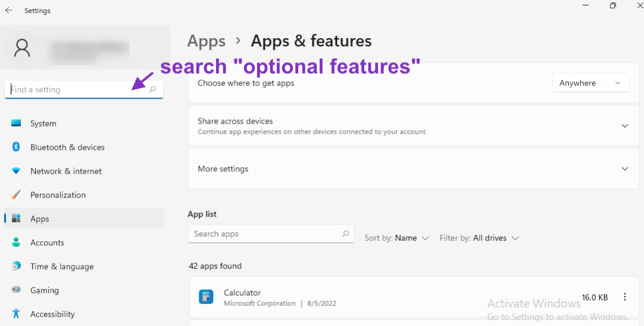Click the Search apps input field
644x326 pixels.
coord(271,234)
